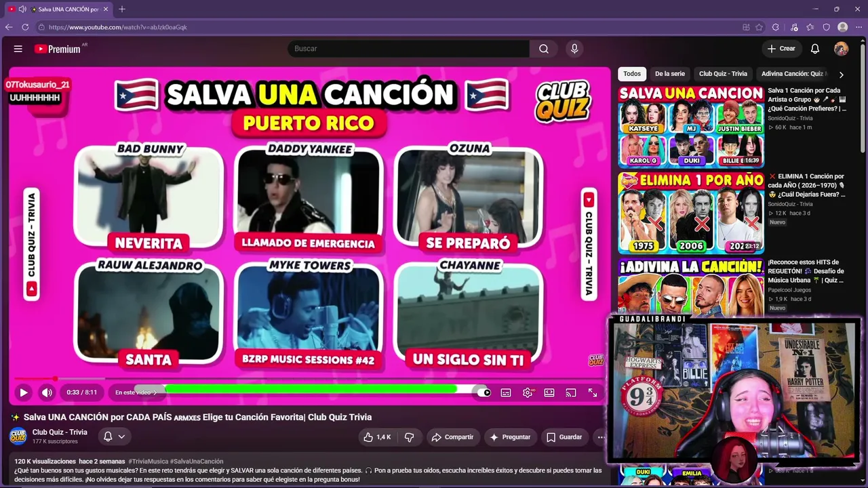Start voice search with the microphone
The width and height of the screenshot is (868, 488).
(x=574, y=49)
